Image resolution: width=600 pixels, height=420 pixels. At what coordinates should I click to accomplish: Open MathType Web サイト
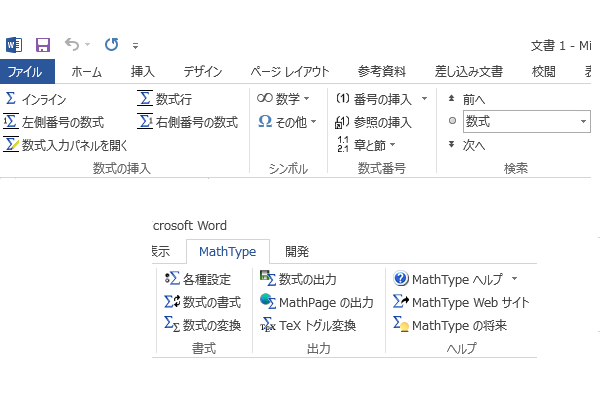[x=461, y=302]
